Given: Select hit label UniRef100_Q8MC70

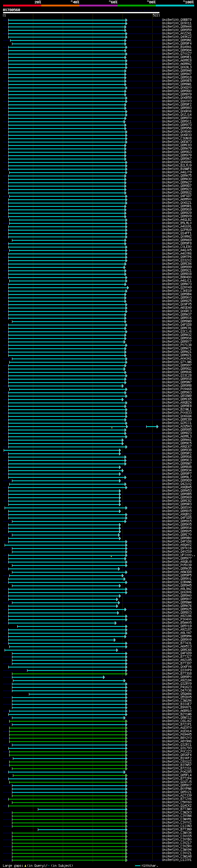Looking at the screenshot, I should [177, 535].
